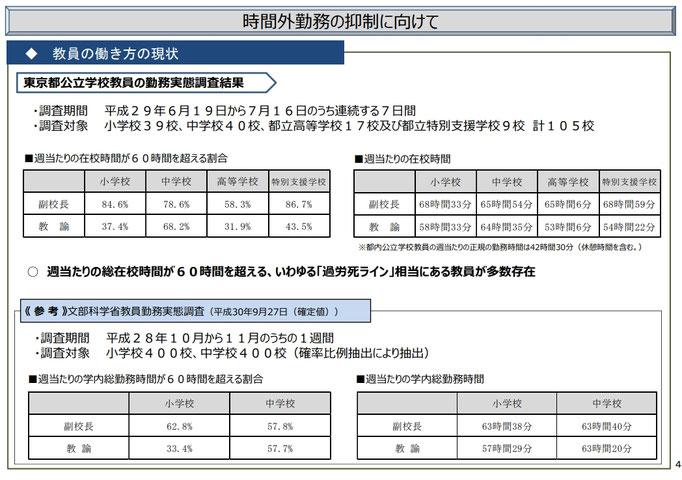682x480 pixels.
Task: Click 高等学校 header in the 在校時間 hours table
Action: tap(568, 182)
